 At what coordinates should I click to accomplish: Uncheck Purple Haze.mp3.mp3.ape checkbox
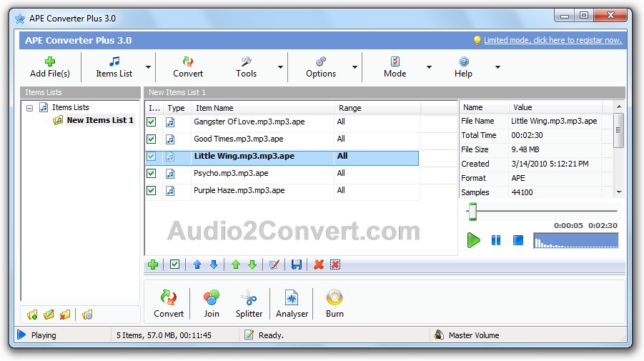(x=152, y=191)
